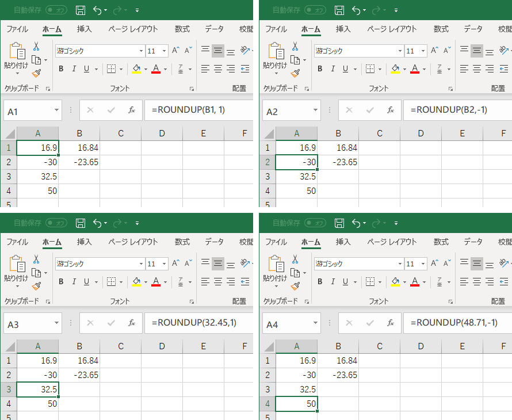The height and width of the screenshot is (420, 512).
Task: Open Name Box dropdown in the A3 window
Action: pyautogui.click(x=56, y=323)
